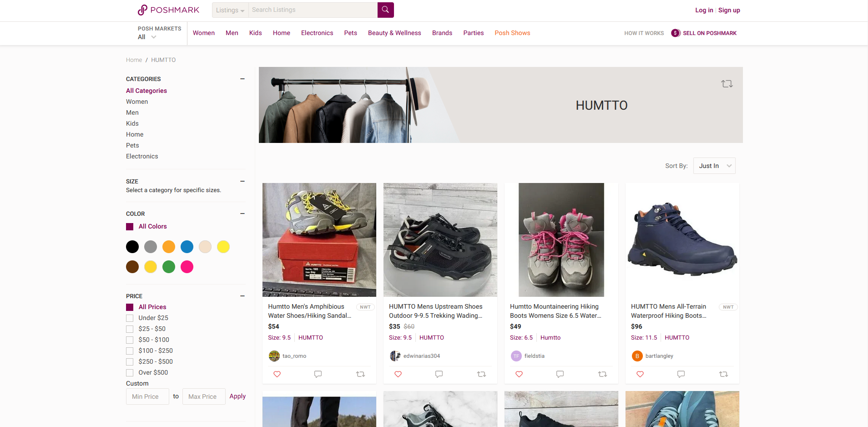Tick the Over $500 price option
Screen dimensions: 868x427
130,373
